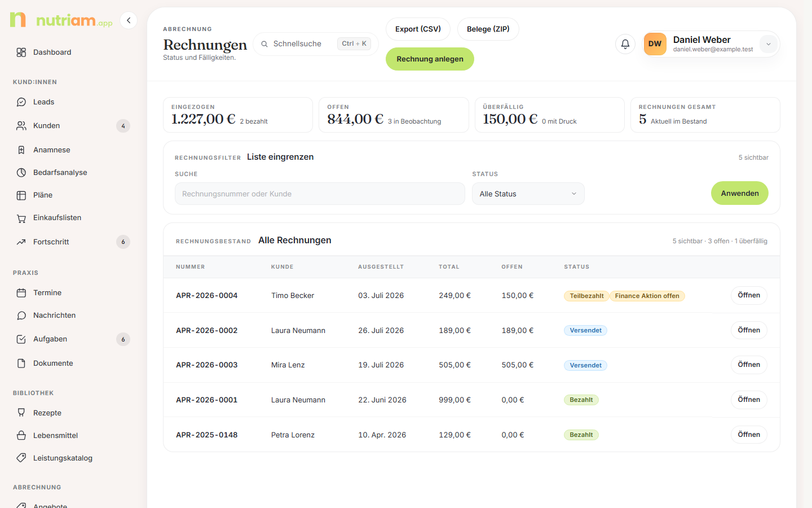Go to Leads in the sidebar
The image size is (812, 508).
tap(73, 102)
